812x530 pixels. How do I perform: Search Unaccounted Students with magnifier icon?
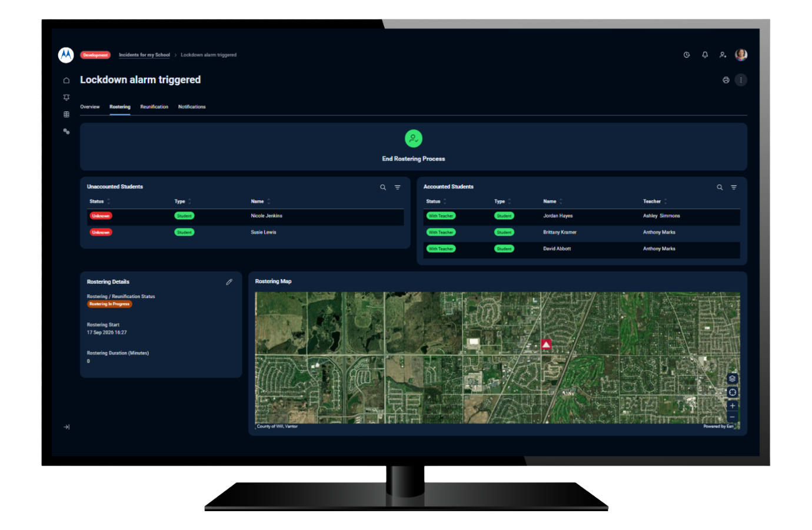(x=383, y=187)
